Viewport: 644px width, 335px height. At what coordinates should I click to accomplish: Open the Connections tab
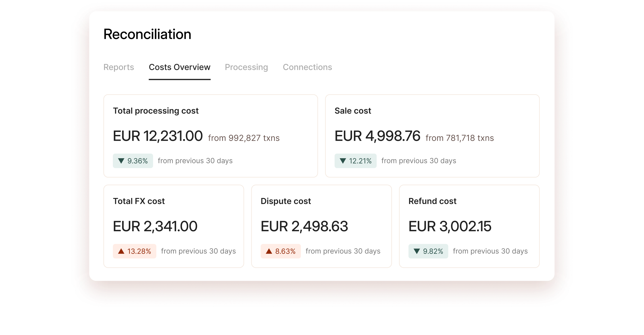[x=307, y=67]
